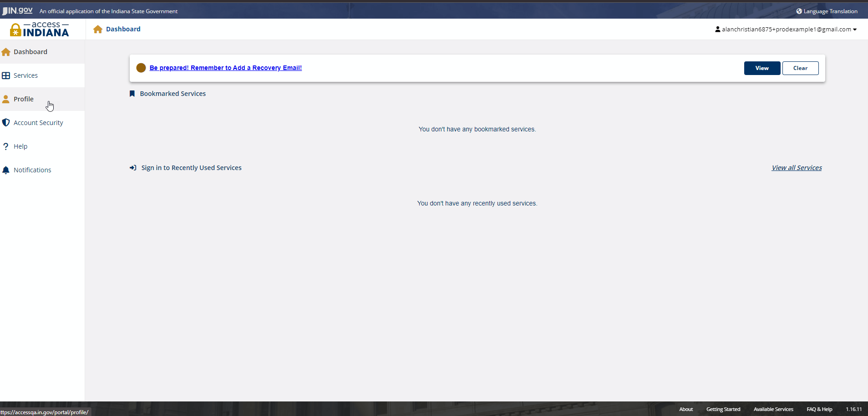Click the brown circle notification icon
This screenshot has width=868, height=416.
(141, 68)
